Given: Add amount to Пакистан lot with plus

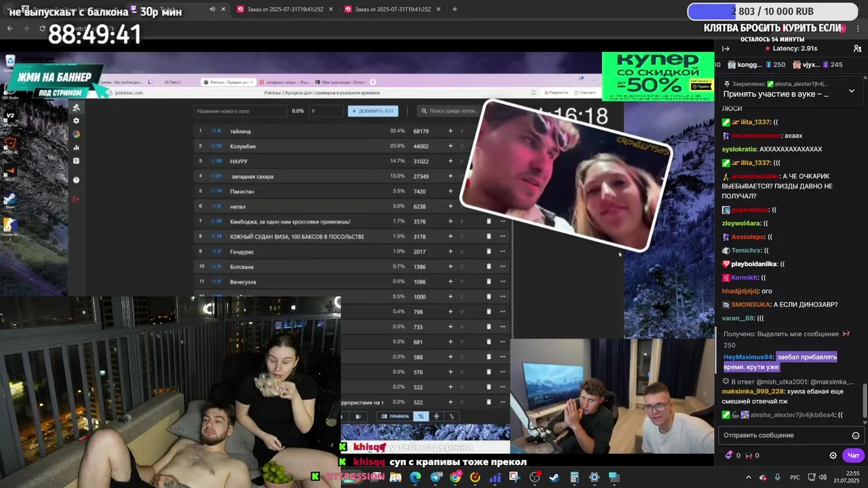Looking at the screenshot, I should tap(450, 191).
